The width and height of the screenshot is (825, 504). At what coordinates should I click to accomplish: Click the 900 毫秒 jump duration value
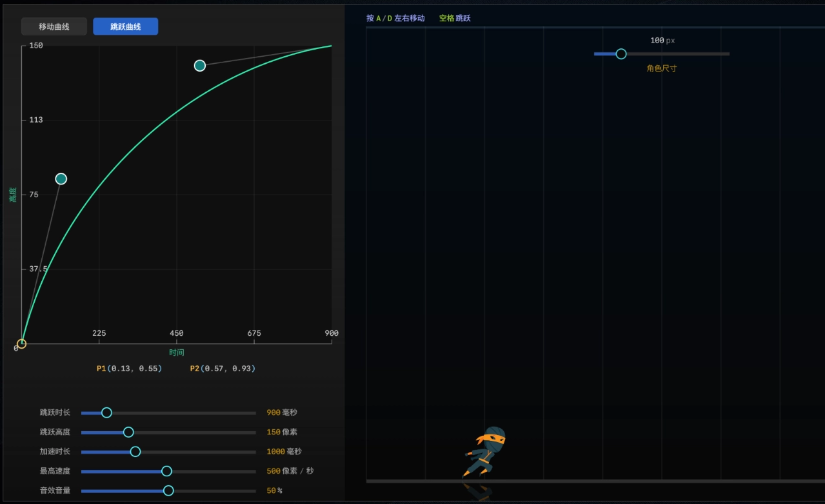282,412
